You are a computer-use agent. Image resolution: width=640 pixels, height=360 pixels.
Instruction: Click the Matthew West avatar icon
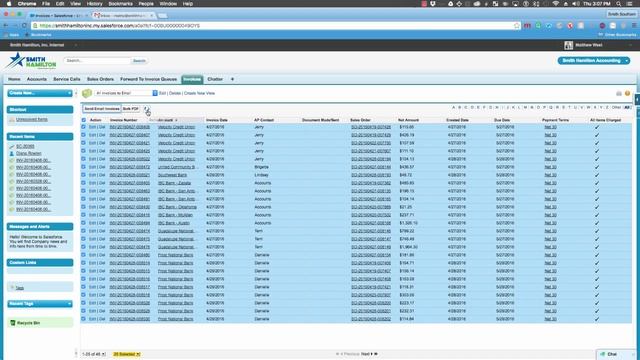pos(569,45)
